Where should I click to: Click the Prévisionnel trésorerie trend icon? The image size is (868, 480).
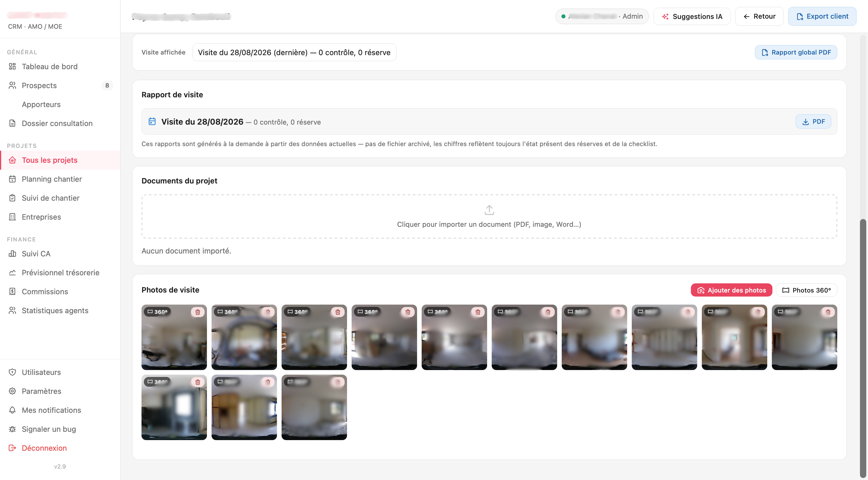pyautogui.click(x=12, y=272)
